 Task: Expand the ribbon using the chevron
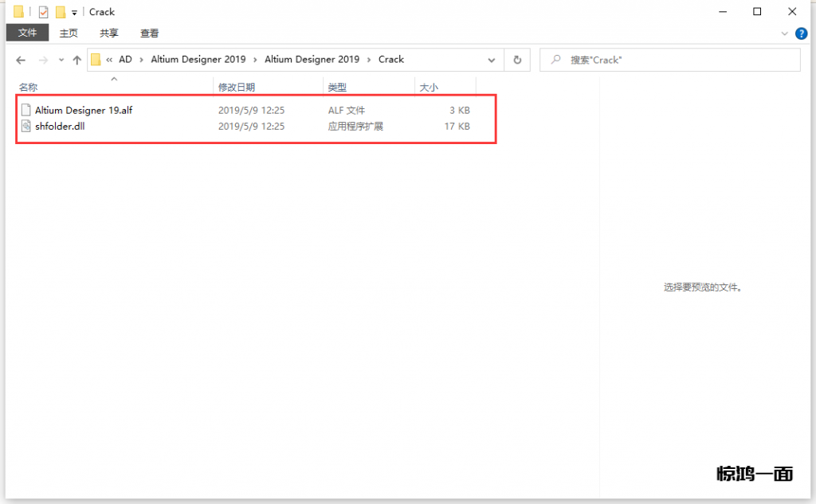784,33
